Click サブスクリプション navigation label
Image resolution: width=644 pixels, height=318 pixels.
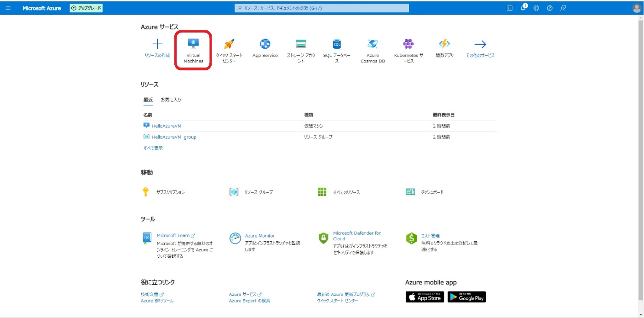171,192
